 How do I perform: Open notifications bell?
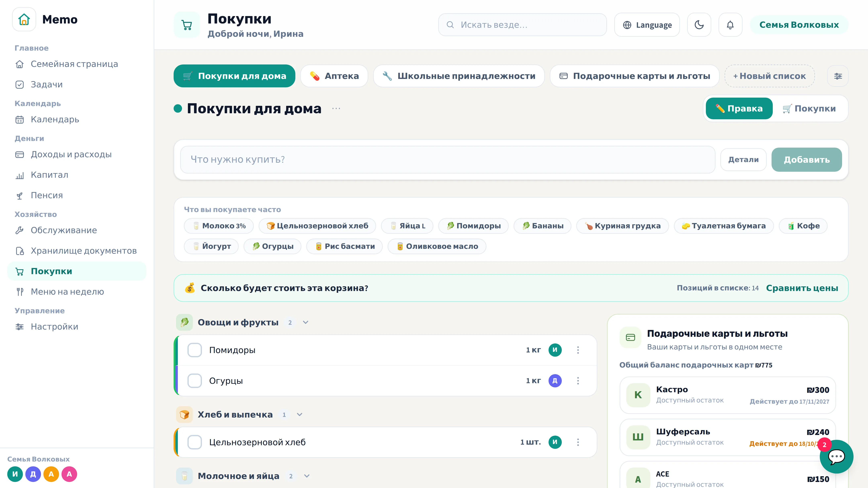730,25
